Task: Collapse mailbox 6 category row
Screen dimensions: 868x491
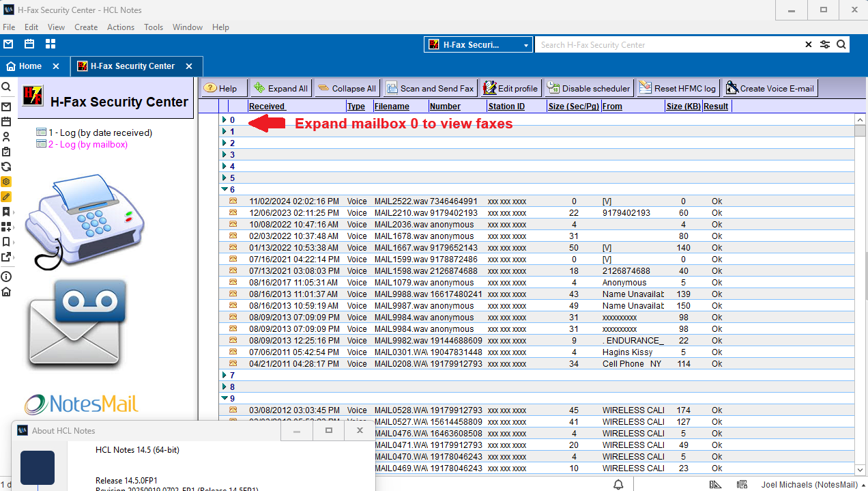Action: tap(224, 189)
